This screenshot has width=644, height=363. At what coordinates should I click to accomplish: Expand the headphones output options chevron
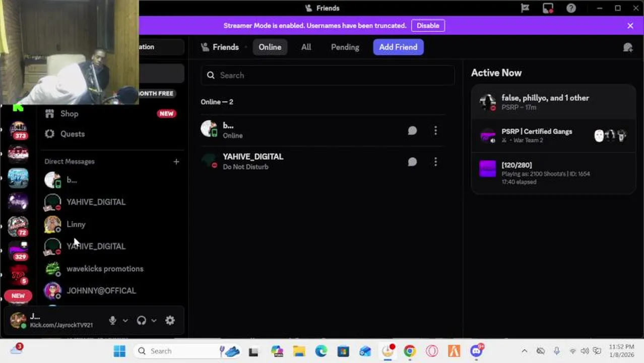point(154,320)
